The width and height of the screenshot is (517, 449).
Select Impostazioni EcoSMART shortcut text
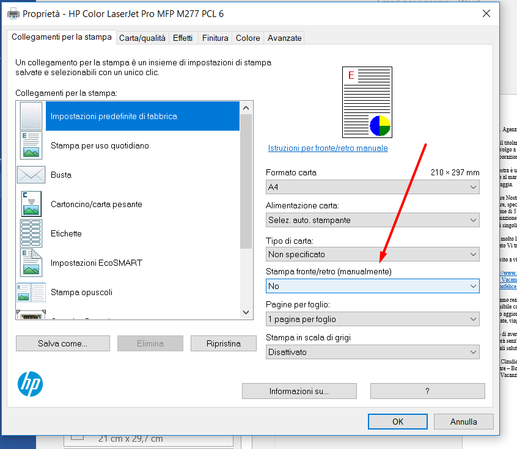(x=96, y=263)
